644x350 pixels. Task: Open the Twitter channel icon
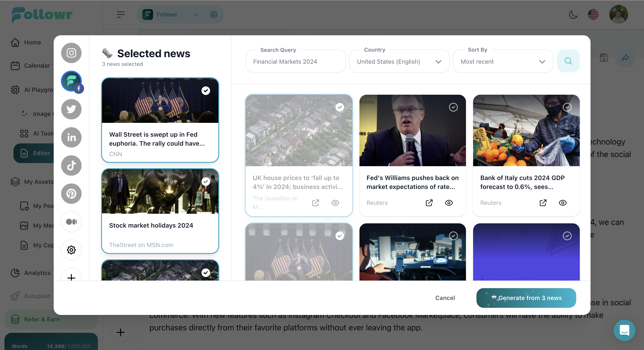tap(71, 109)
